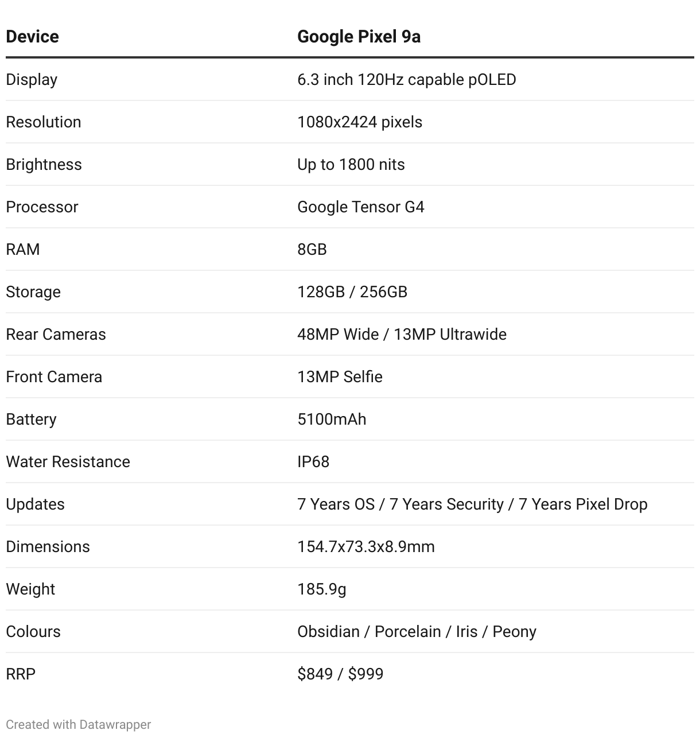Click the 6.3 inch 120Hz capable pOLED value
Viewport: 700px width, 738px height.
click(407, 80)
